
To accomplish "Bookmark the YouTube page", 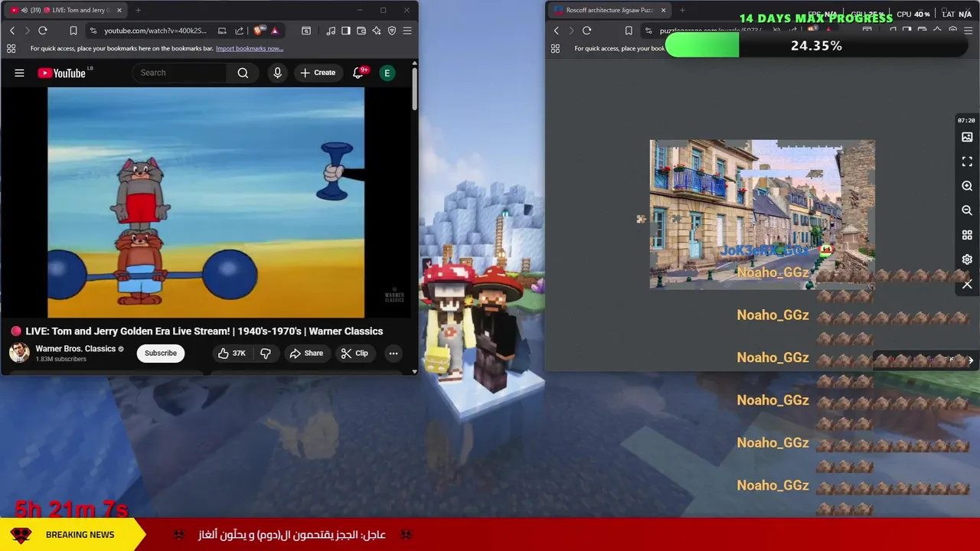I will [x=73, y=31].
